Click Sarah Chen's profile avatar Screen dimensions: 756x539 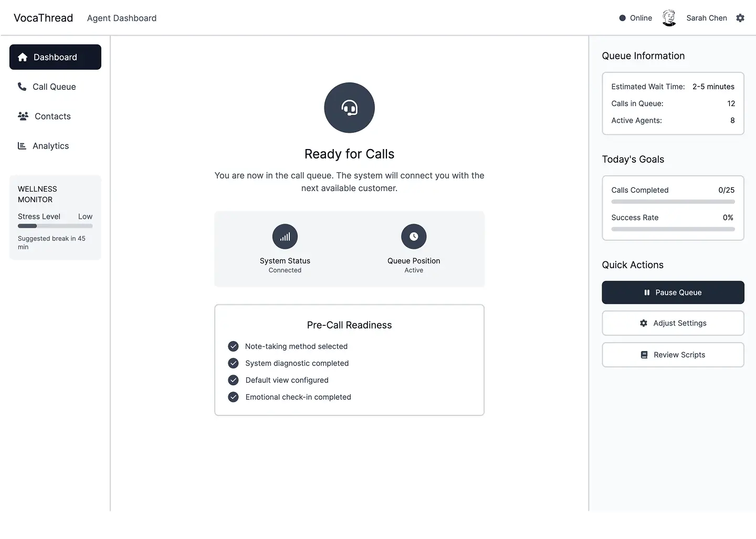[669, 17]
